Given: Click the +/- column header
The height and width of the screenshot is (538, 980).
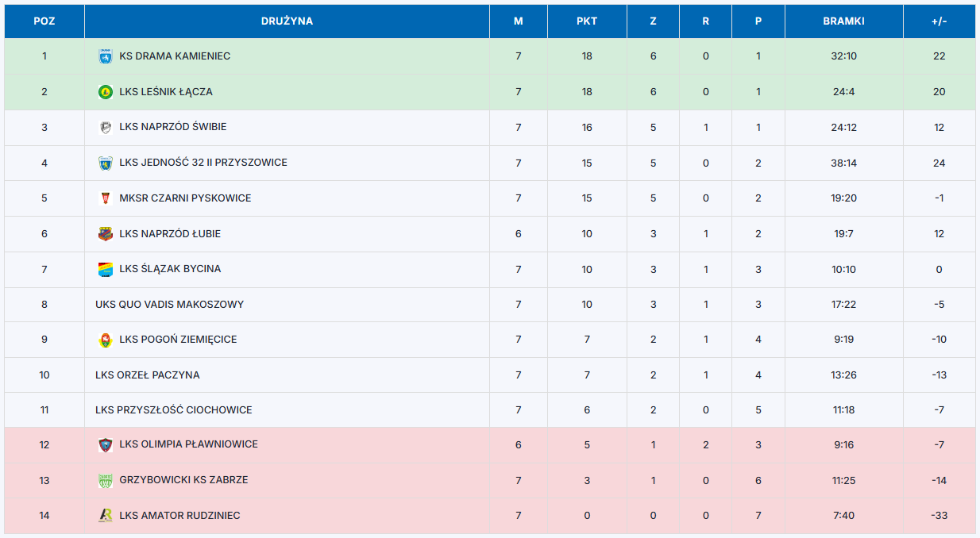Looking at the screenshot, I should 939,21.
